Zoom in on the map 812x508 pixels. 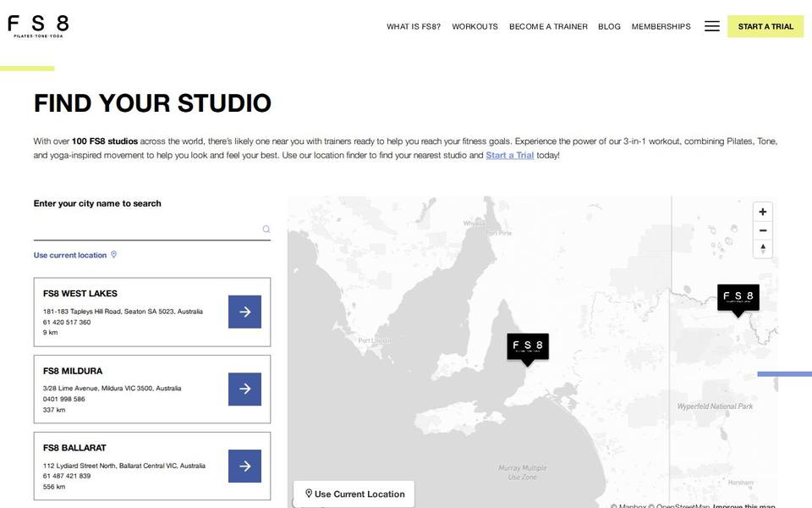click(762, 212)
